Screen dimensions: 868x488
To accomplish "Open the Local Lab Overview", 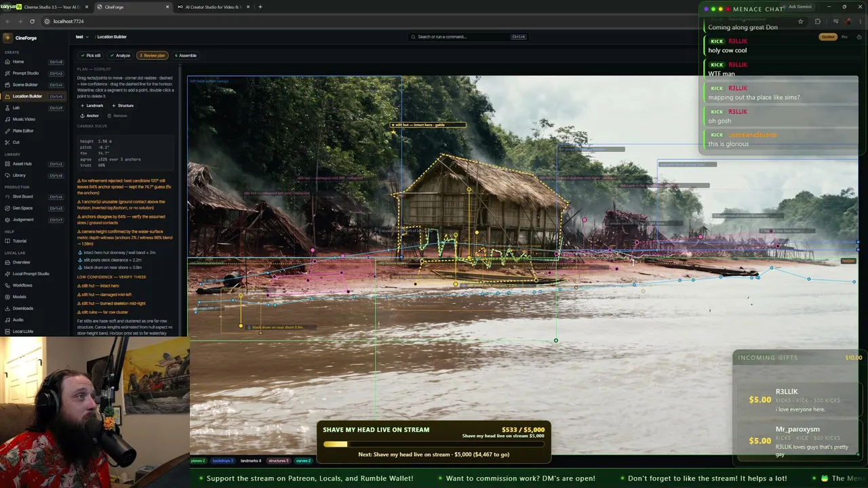I will click(21, 262).
